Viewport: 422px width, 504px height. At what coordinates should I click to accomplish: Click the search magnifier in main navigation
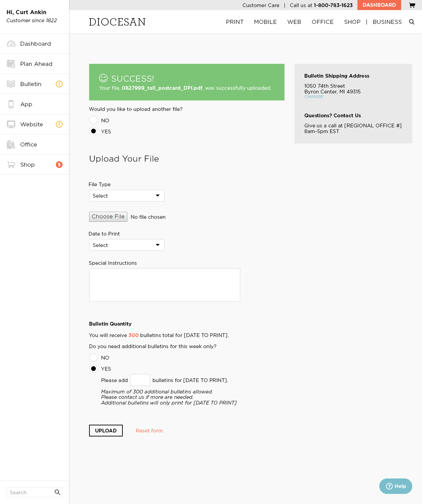tap(412, 22)
